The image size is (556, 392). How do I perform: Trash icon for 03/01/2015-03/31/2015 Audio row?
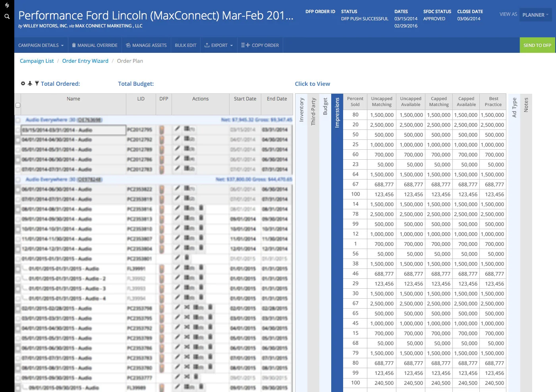coord(210,317)
